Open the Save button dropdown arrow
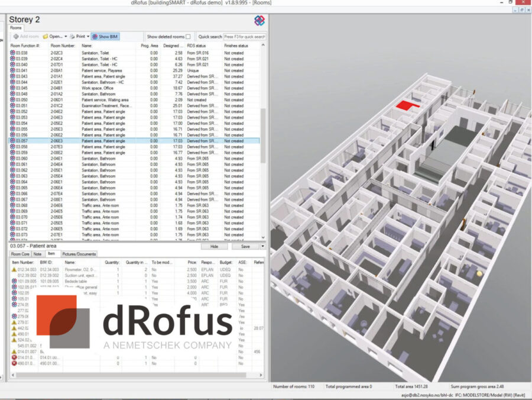532x400 pixels. pyautogui.click(x=262, y=246)
